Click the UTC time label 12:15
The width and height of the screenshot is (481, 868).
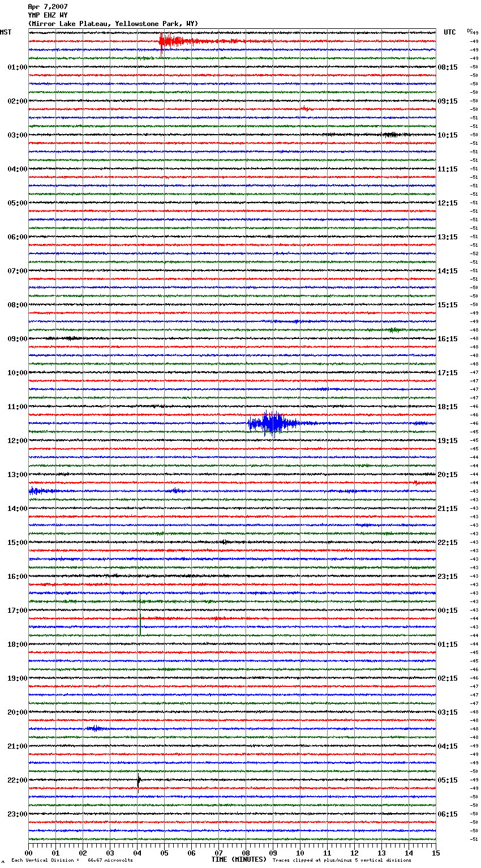coord(448,203)
